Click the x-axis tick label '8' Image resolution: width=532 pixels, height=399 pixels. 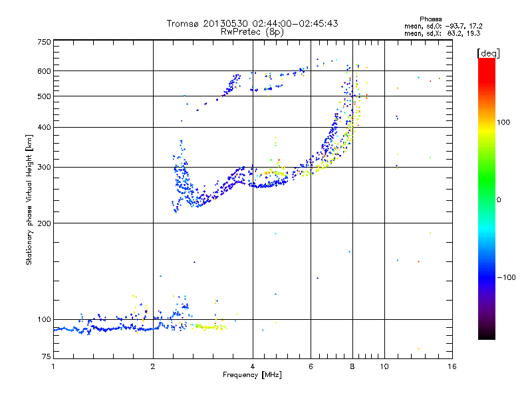[352, 366]
